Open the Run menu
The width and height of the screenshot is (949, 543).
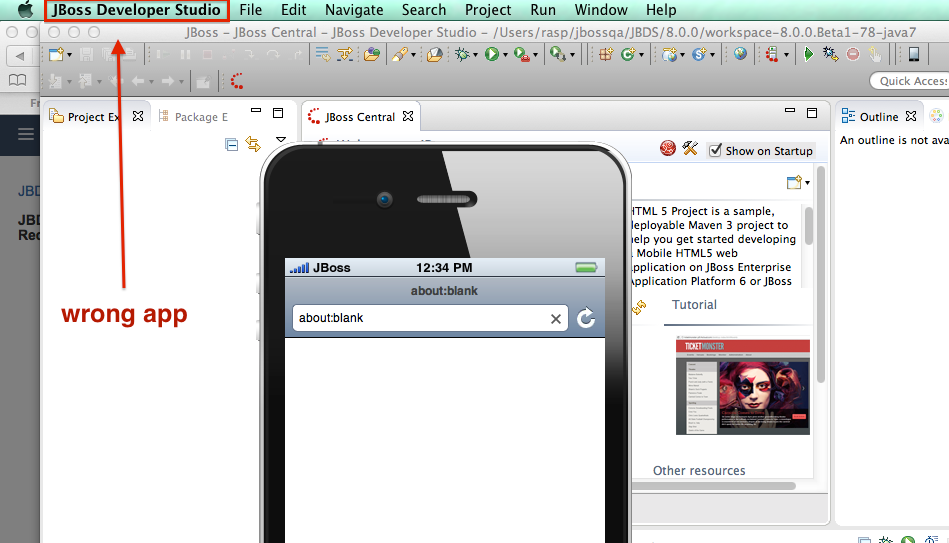coord(543,10)
